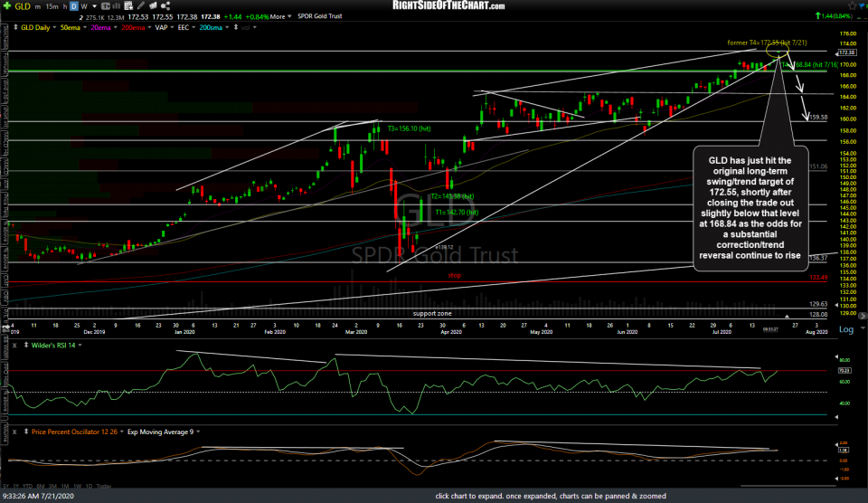Viewport: 868px width, 503px height.
Task: Click the text note 'T' tool icon
Action: 105,6
